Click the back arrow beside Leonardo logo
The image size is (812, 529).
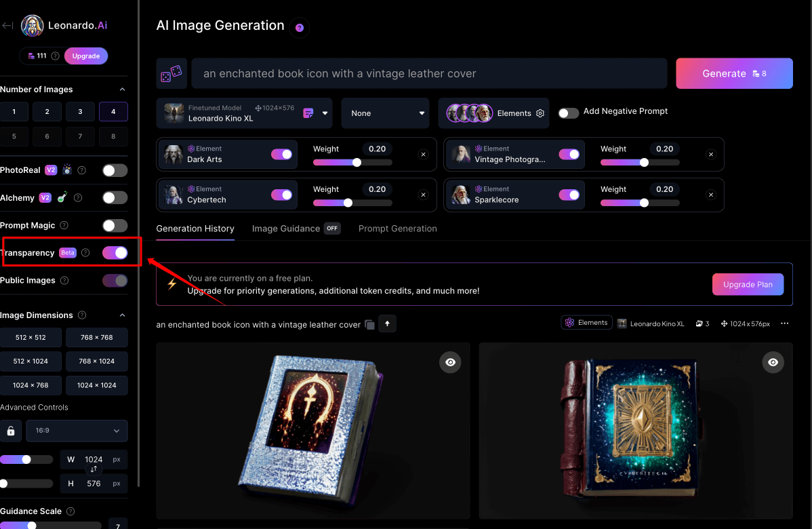pyautogui.click(x=7, y=25)
